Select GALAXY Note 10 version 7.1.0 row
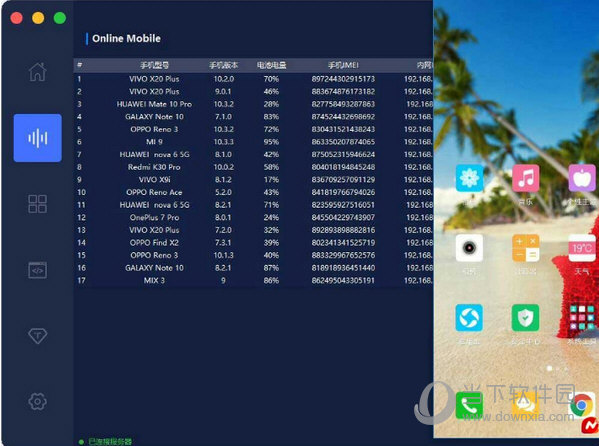Viewport: 599px width, 446px height. point(253,117)
